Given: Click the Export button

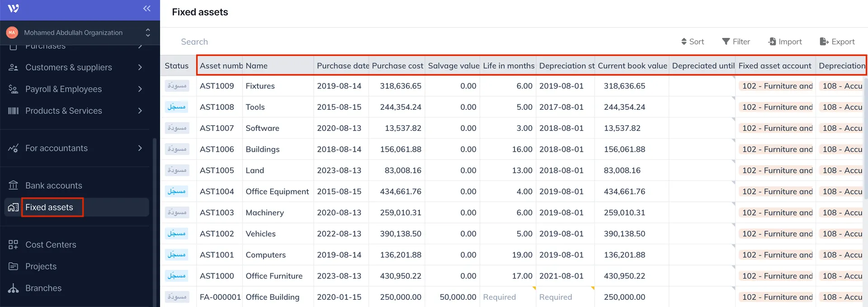Looking at the screenshot, I should click(837, 42).
